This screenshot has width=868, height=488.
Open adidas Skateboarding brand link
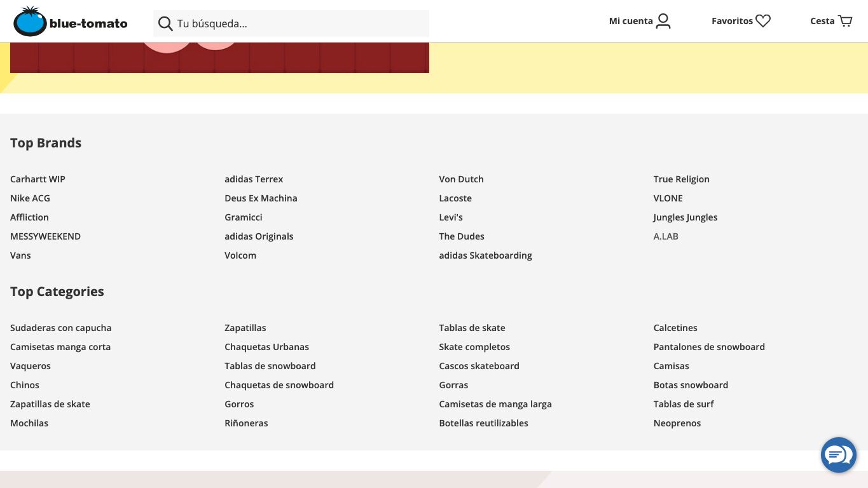coord(485,255)
